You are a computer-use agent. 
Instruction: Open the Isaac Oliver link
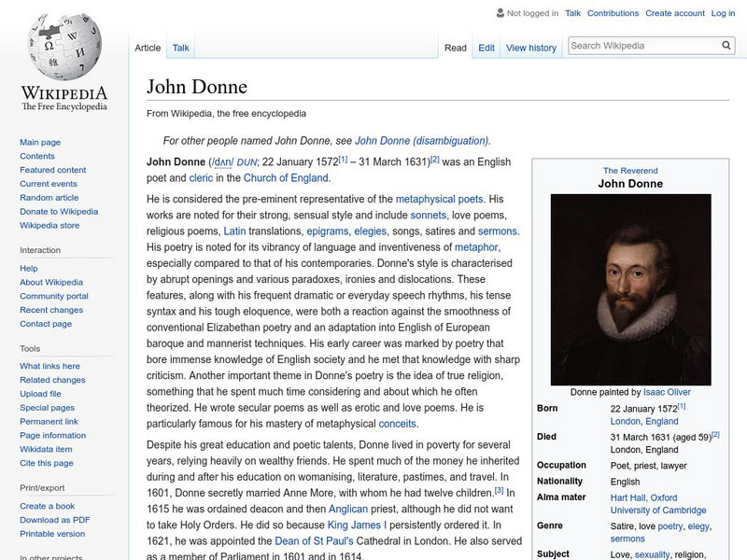point(667,392)
